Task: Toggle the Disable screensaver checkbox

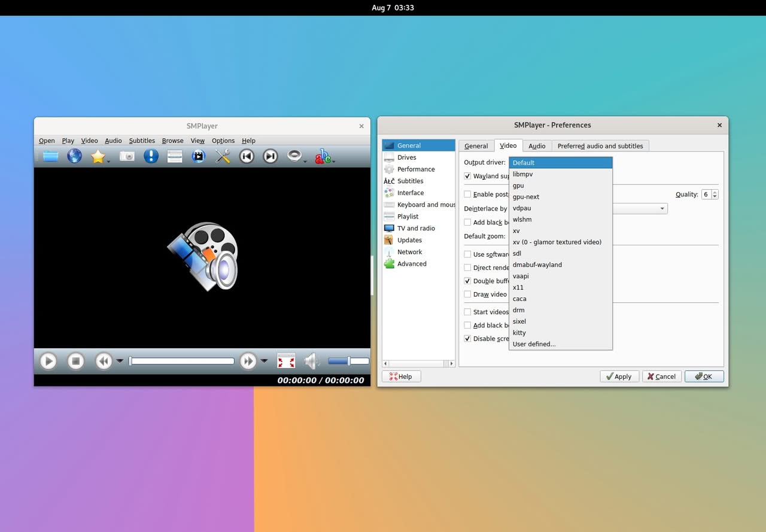Action: tap(468, 339)
